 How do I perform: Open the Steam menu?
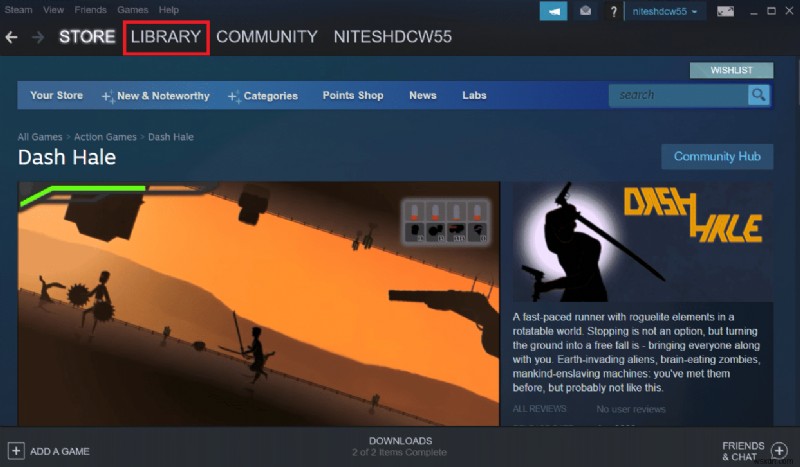coord(18,10)
